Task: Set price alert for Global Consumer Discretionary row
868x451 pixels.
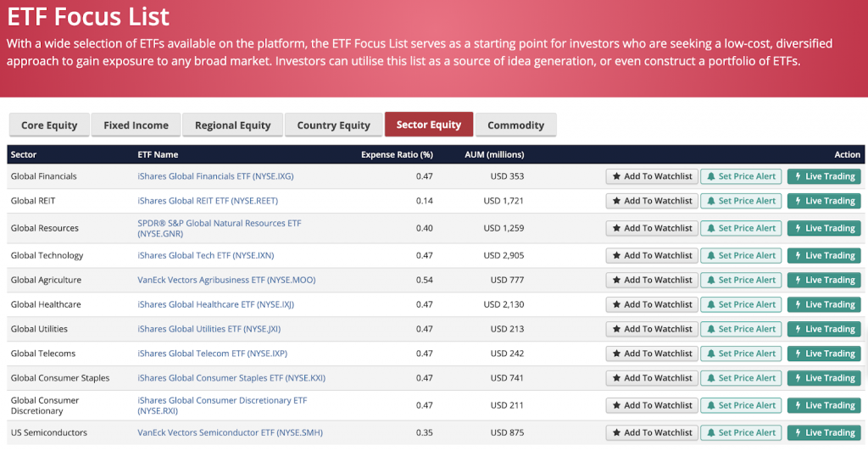Action: click(x=741, y=405)
